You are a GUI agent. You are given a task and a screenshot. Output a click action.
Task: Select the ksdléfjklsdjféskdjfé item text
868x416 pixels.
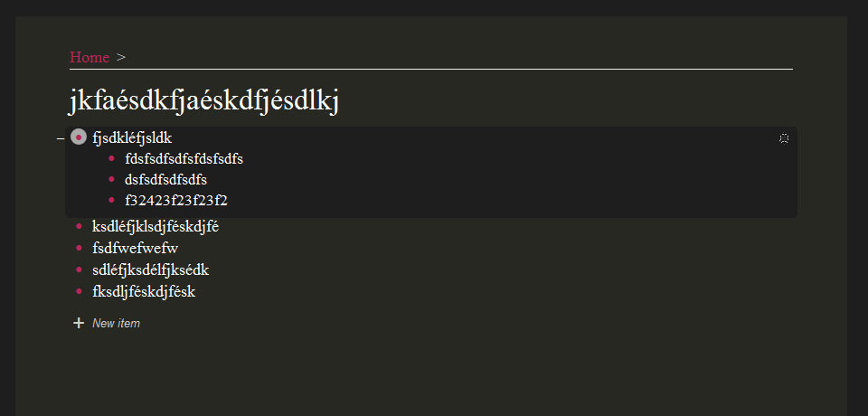click(156, 227)
